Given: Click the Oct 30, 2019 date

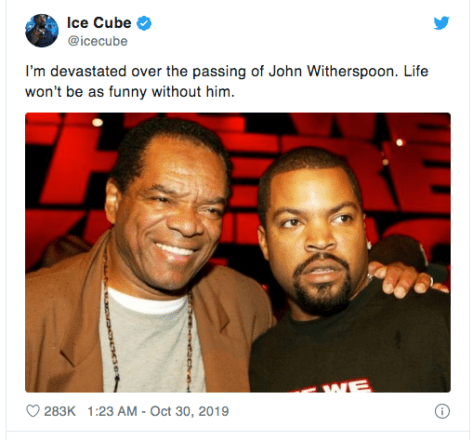Looking at the screenshot, I should point(189,411).
